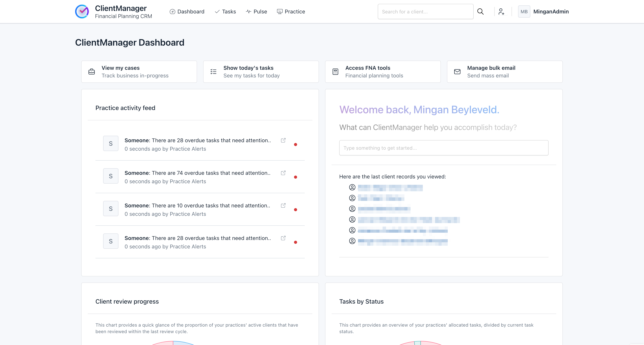The height and width of the screenshot is (345, 644).
Task: Open the Tasks nav item
Action: (225, 11)
